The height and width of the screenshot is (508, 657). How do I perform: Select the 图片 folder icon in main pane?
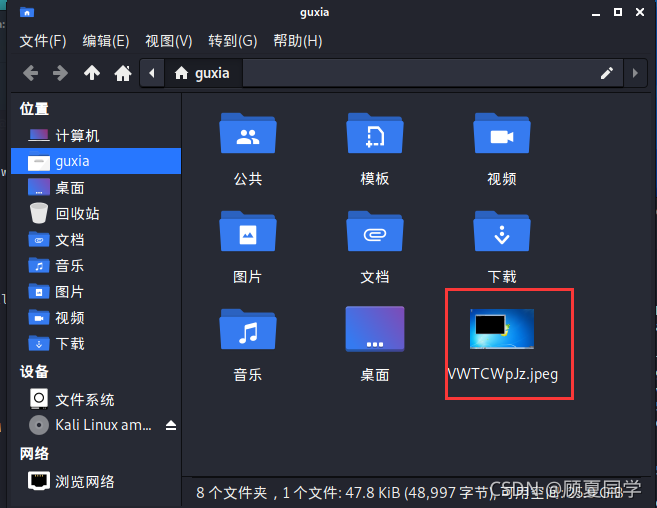[248, 231]
